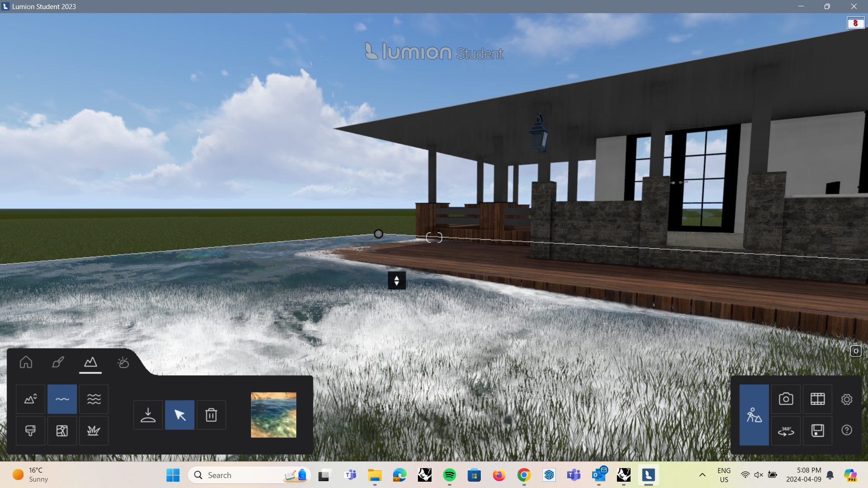Toggle Build mode in right panel

click(x=754, y=415)
